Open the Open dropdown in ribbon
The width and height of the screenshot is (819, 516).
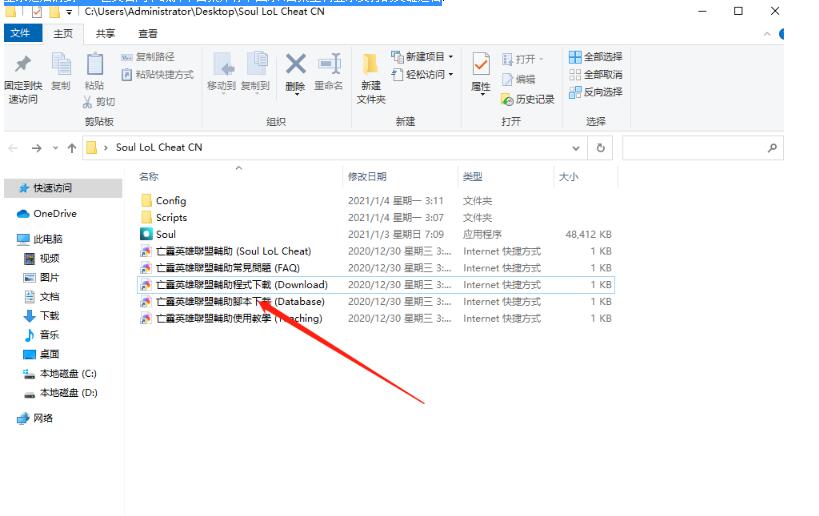click(x=522, y=59)
